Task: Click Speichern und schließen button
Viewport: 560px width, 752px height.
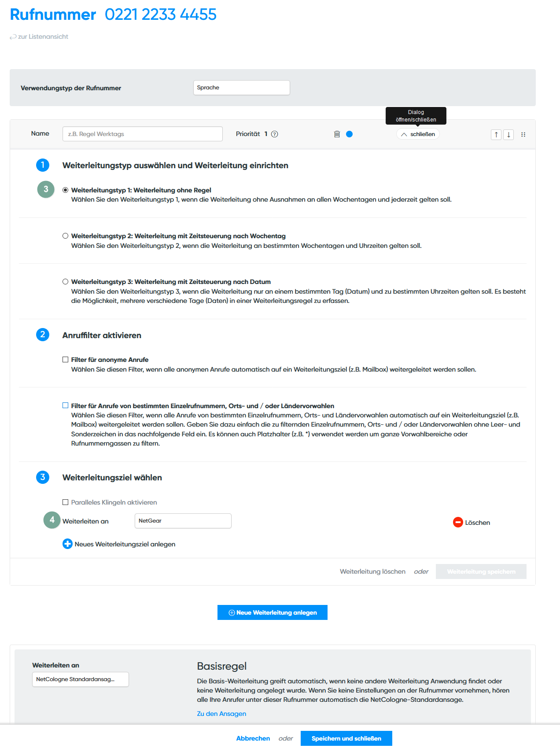Action: point(346,738)
